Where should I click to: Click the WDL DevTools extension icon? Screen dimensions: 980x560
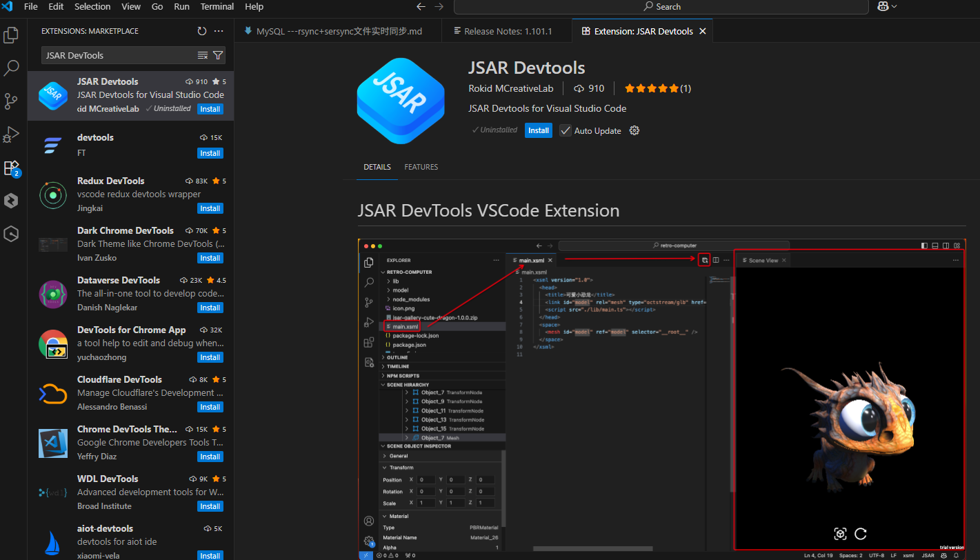pyautogui.click(x=53, y=493)
